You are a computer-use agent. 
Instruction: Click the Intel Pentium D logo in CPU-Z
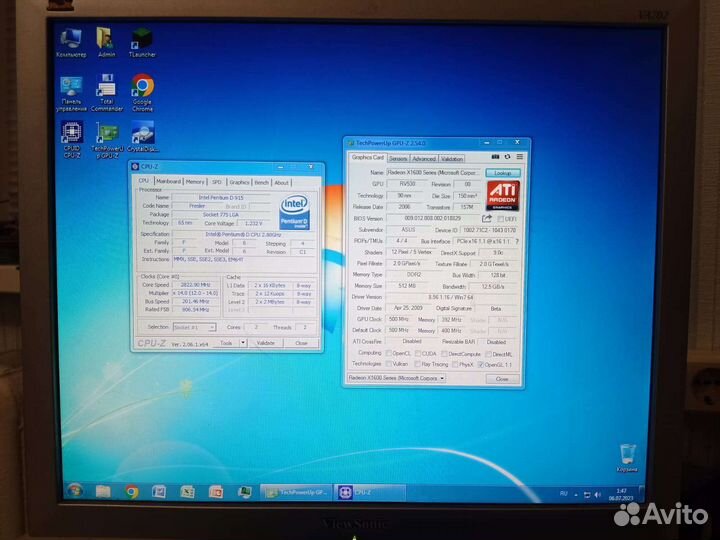(x=294, y=212)
